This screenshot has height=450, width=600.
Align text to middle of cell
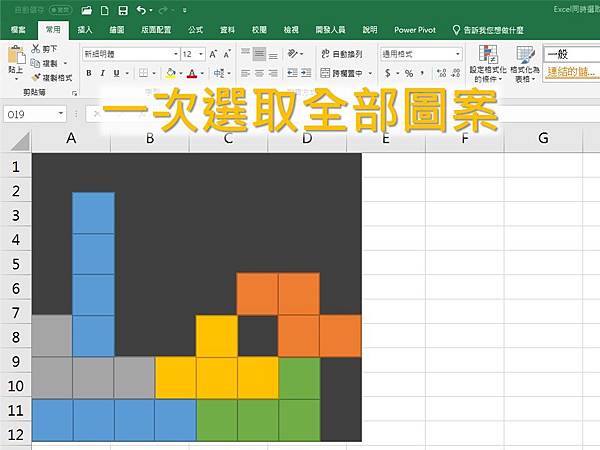(259, 54)
